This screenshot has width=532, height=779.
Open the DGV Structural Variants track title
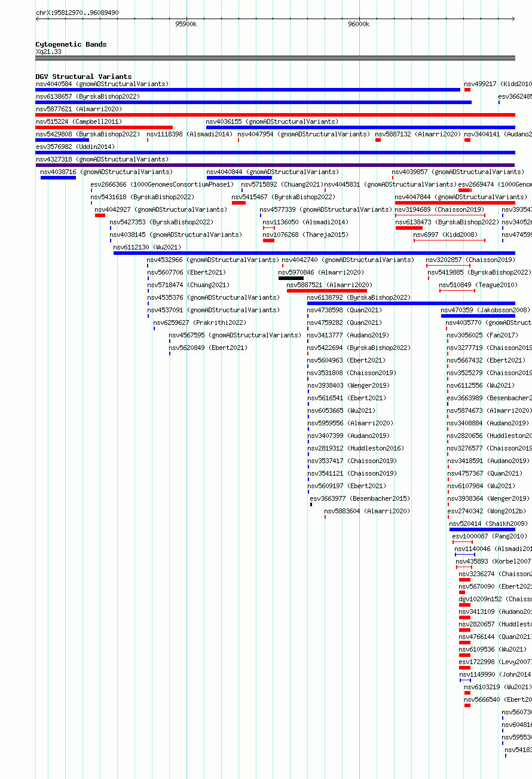click(x=84, y=77)
